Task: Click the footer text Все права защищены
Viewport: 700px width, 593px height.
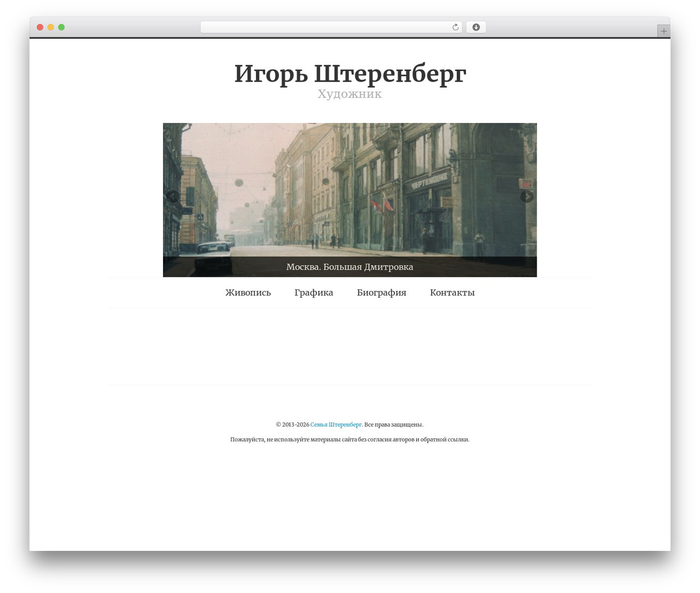Action: pos(394,425)
